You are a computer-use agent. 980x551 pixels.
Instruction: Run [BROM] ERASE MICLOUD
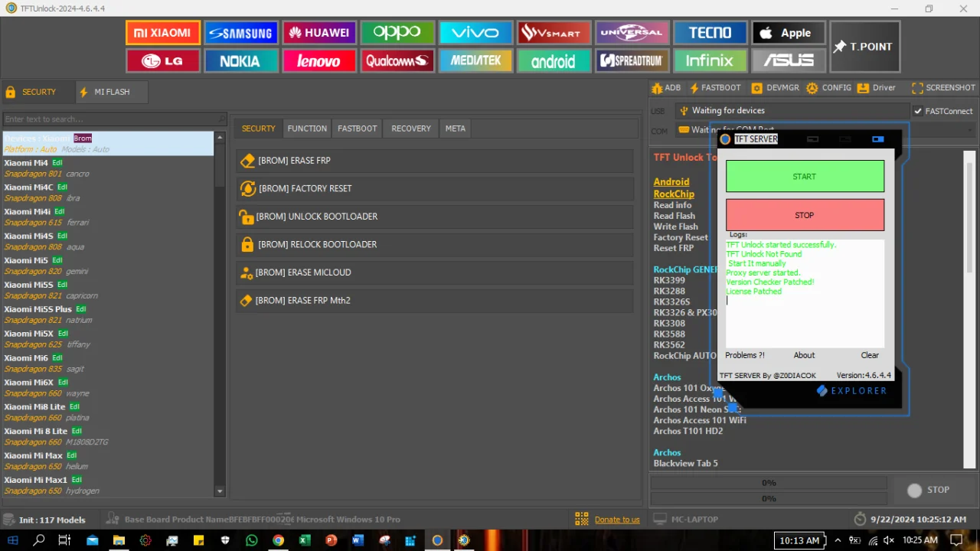coord(435,272)
